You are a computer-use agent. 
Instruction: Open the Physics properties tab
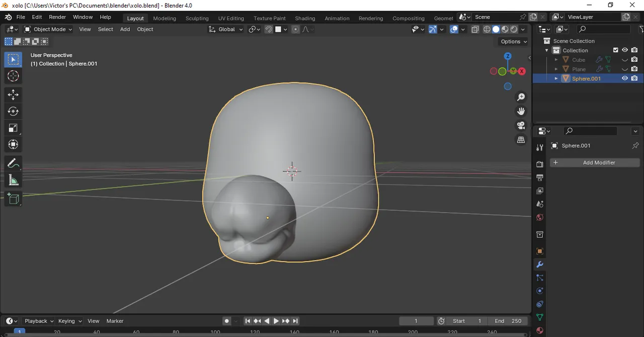(540, 291)
